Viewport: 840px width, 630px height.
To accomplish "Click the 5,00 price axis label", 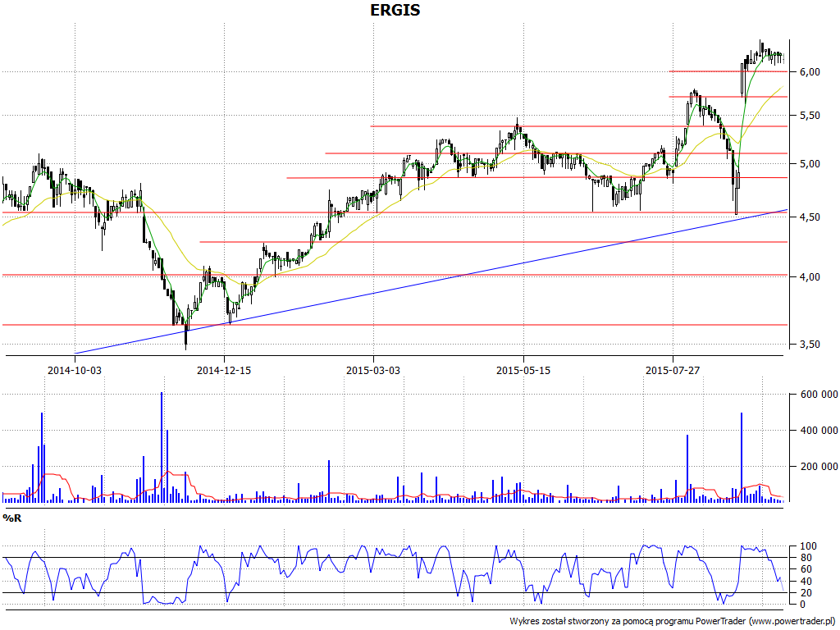I will pyautogui.click(x=810, y=164).
